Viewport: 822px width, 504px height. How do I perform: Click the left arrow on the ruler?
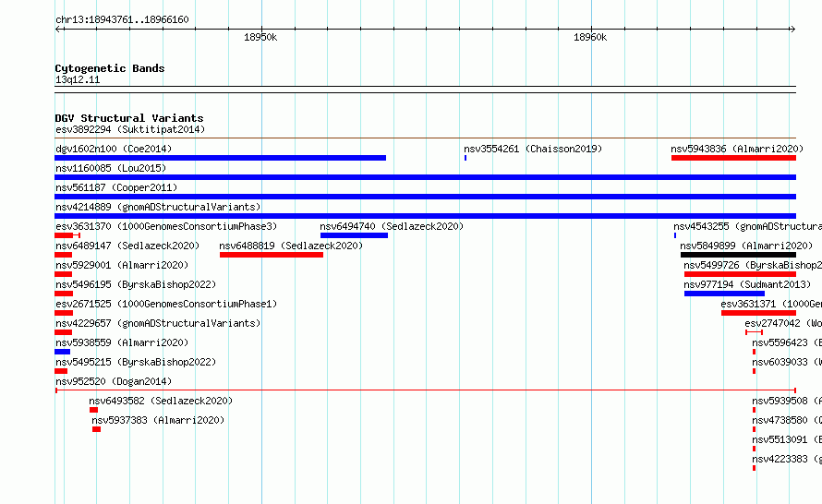pos(58,30)
